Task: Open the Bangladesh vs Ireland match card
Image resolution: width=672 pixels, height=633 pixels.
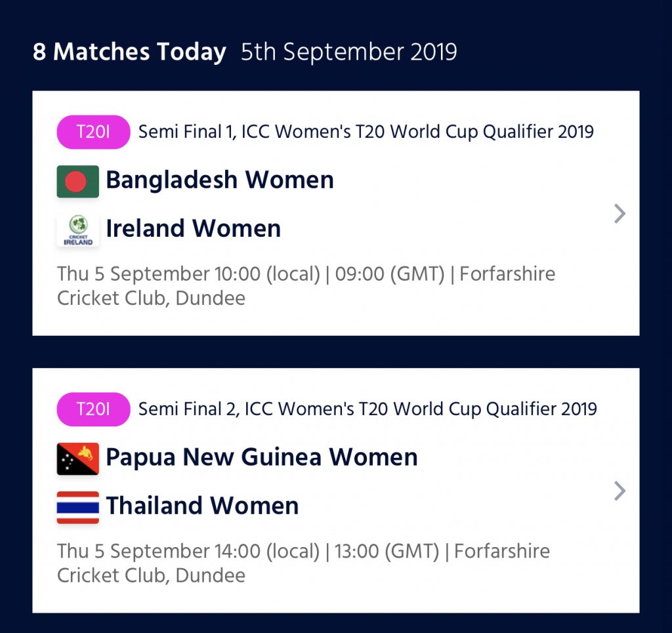Action: (336, 213)
